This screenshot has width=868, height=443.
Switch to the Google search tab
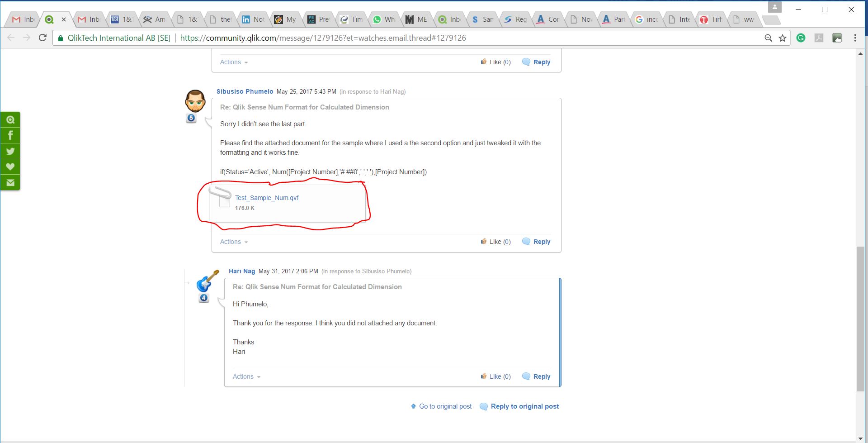pos(647,19)
